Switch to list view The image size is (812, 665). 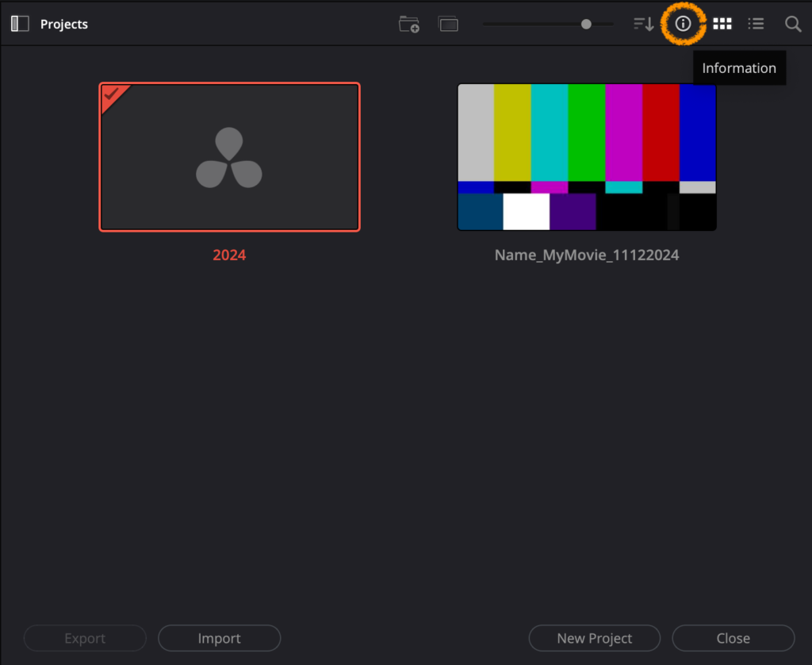[x=756, y=24]
